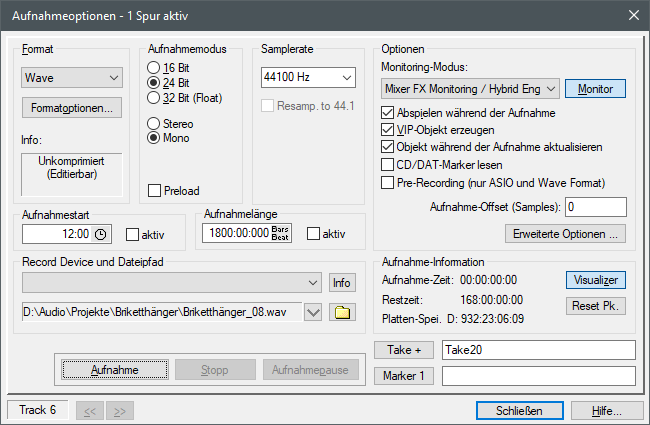Open Erweiterte Optionen dialog
650x425 pixels.
[565, 234]
